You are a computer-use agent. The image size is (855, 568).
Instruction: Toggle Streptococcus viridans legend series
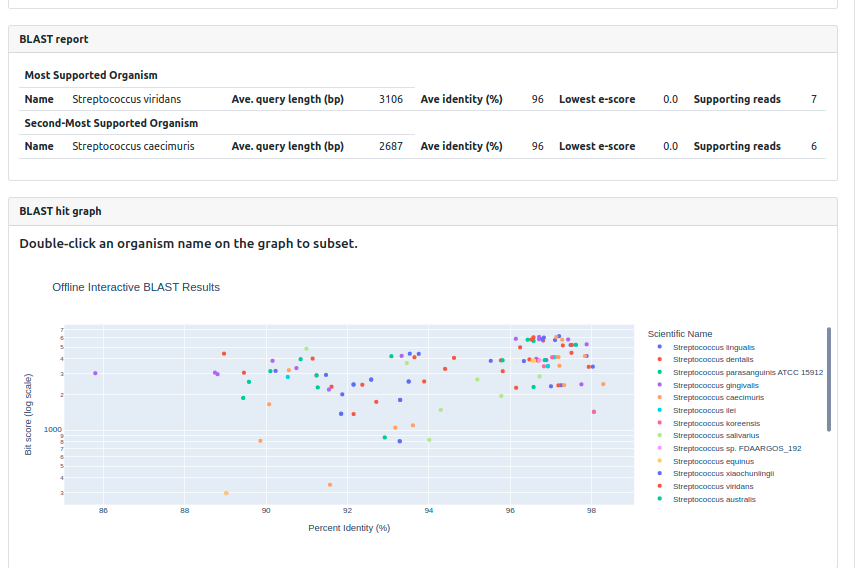(712, 486)
